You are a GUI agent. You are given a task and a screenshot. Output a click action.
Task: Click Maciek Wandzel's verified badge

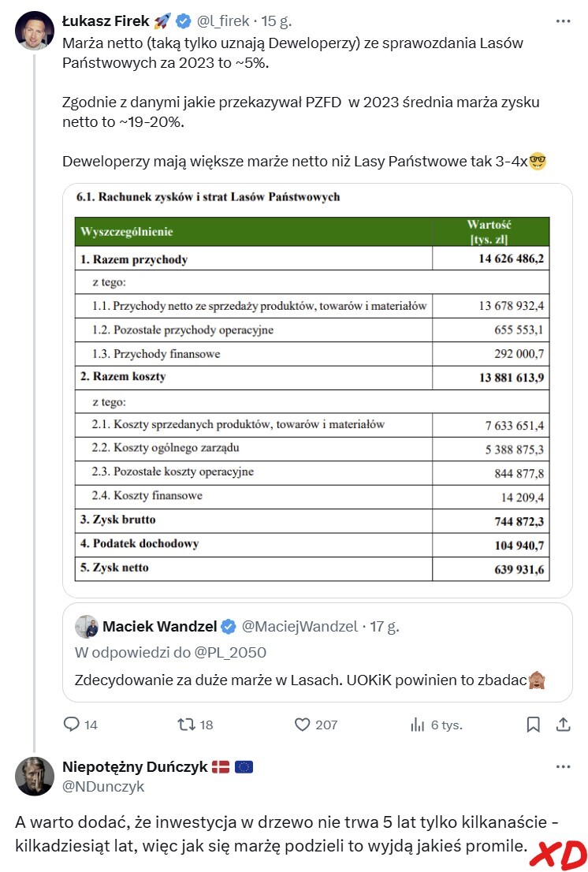[x=229, y=628]
